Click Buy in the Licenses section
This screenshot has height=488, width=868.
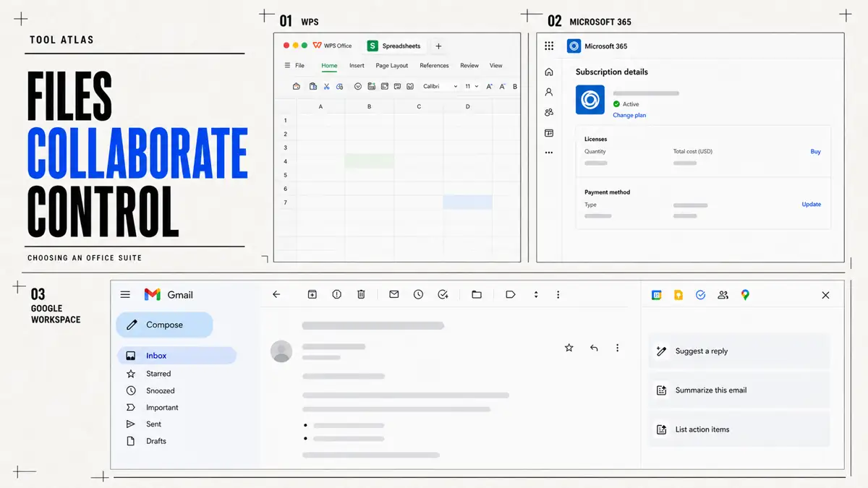tap(815, 152)
